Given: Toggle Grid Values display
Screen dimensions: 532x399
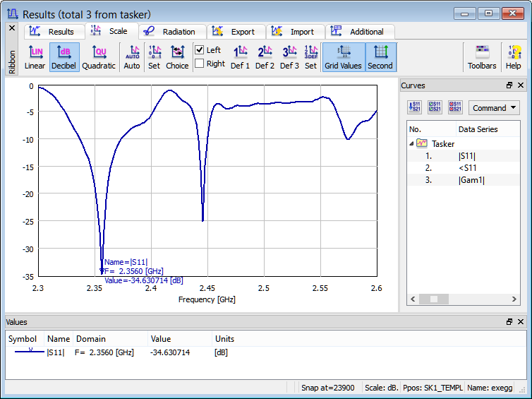Looking at the screenshot, I should [x=343, y=56].
